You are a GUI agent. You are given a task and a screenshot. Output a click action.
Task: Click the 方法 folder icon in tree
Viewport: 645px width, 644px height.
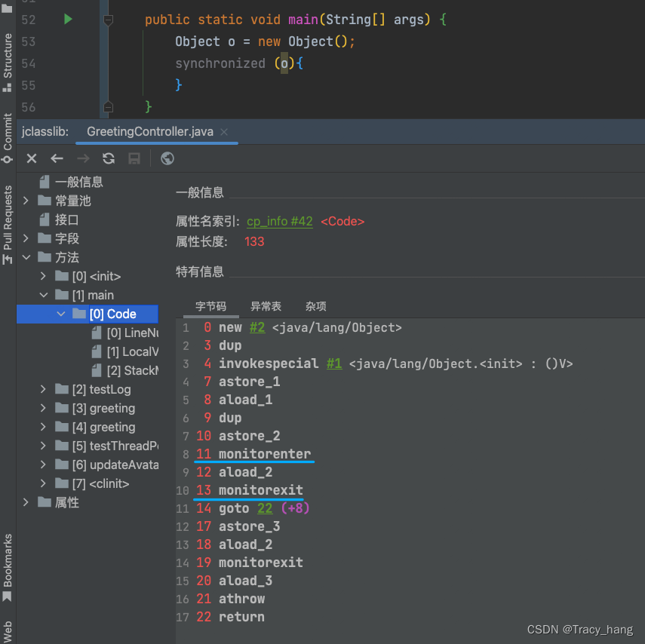[x=44, y=257]
